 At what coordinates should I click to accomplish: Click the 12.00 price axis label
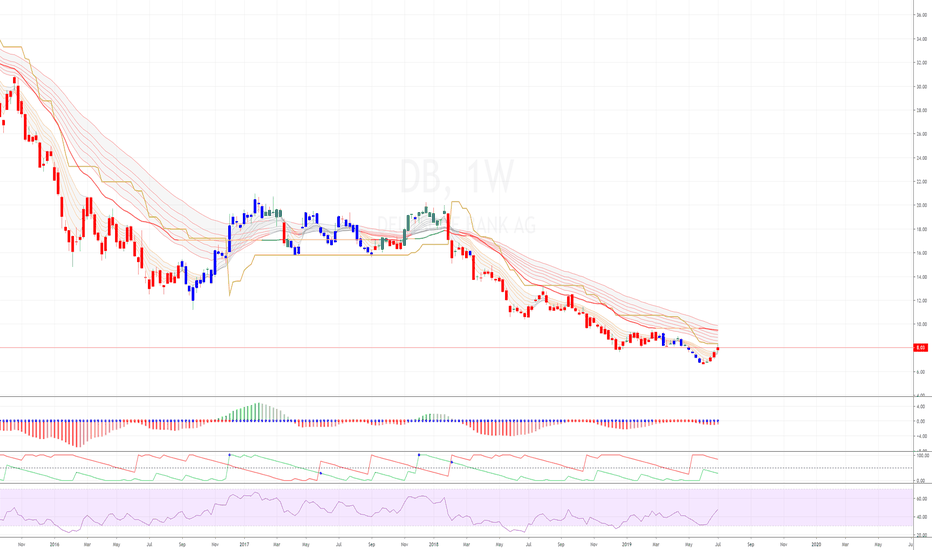[x=921, y=300]
